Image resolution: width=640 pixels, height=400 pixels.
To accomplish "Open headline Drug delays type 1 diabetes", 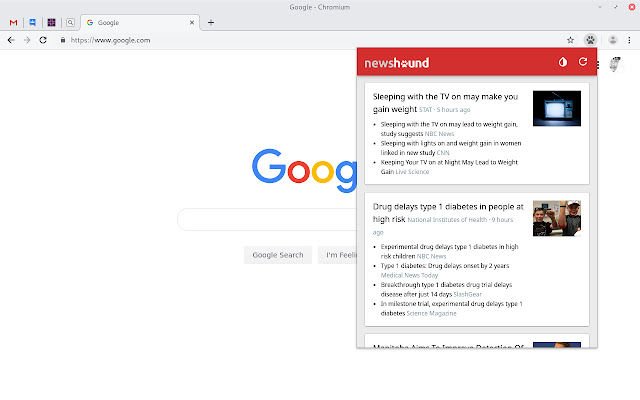I will pos(448,213).
